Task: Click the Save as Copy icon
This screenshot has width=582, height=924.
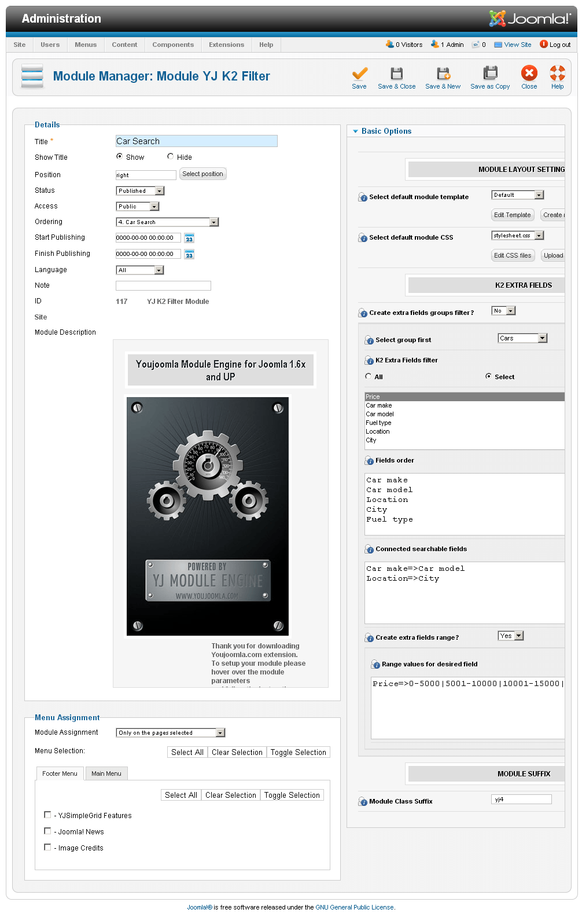Action: pyautogui.click(x=490, y=74)
